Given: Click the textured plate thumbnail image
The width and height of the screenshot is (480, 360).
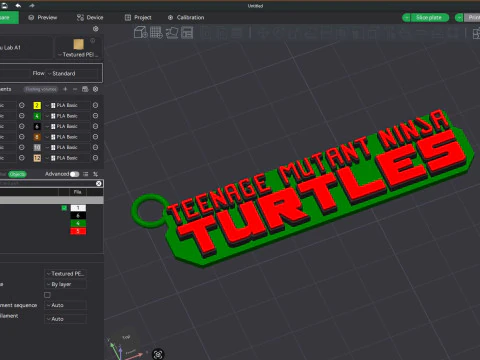Looking at the screenshot, I should [78, 45].
